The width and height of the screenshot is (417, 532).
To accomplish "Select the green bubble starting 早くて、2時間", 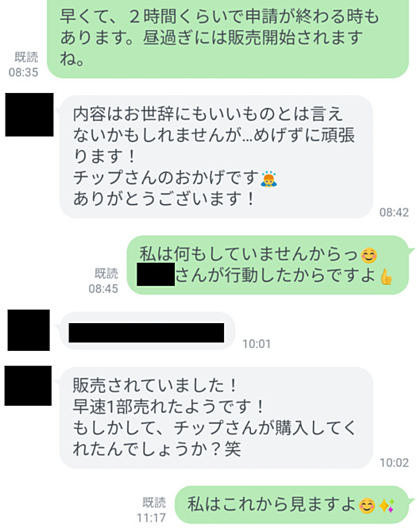I will (x=228, y=38).
